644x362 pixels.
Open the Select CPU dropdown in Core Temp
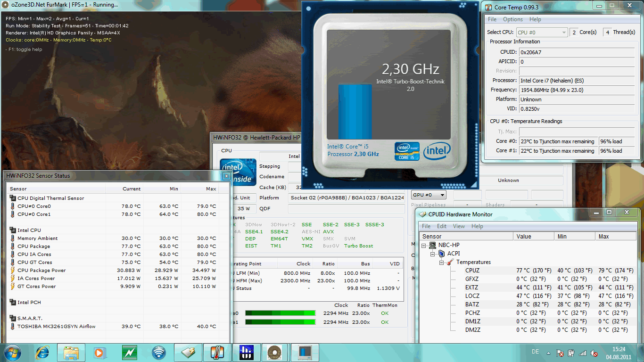coord(542,32)
